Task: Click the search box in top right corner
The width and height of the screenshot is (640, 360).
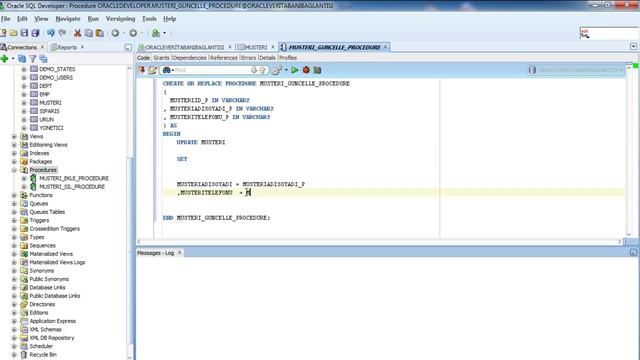Action: [609, 33]
